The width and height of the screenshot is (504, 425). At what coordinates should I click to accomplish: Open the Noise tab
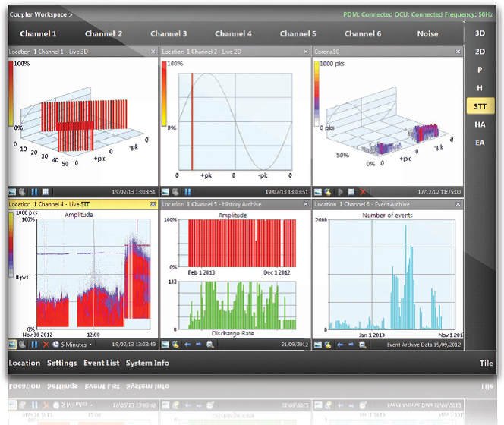click(x=427, y=33)
